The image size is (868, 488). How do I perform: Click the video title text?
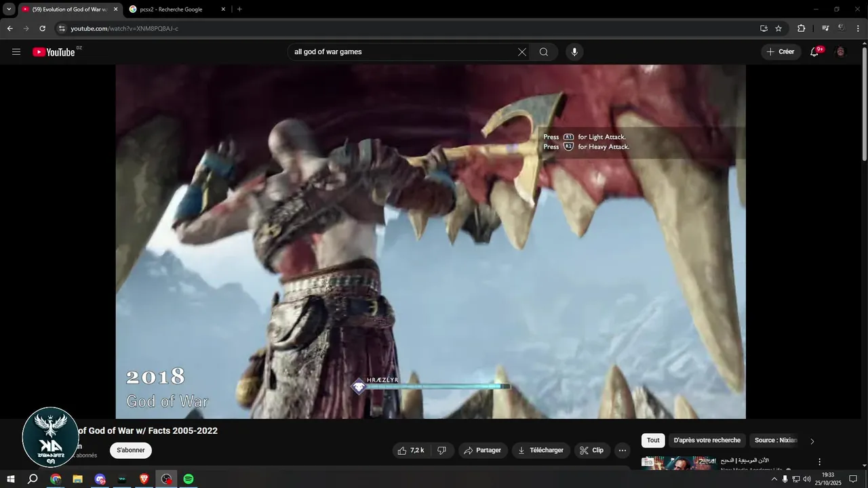pyautogui.click(x=146, y=431)
